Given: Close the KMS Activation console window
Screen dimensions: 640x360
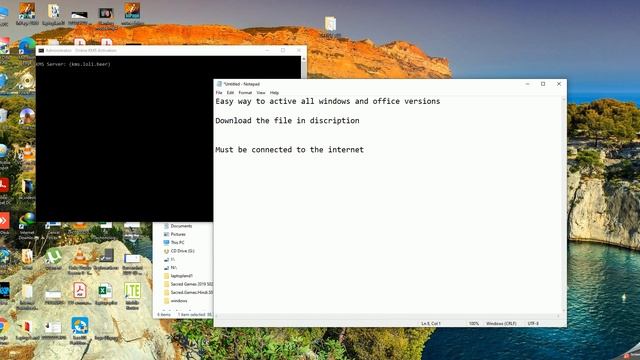Looking at the screenshot, I should (x=299, y=50).
